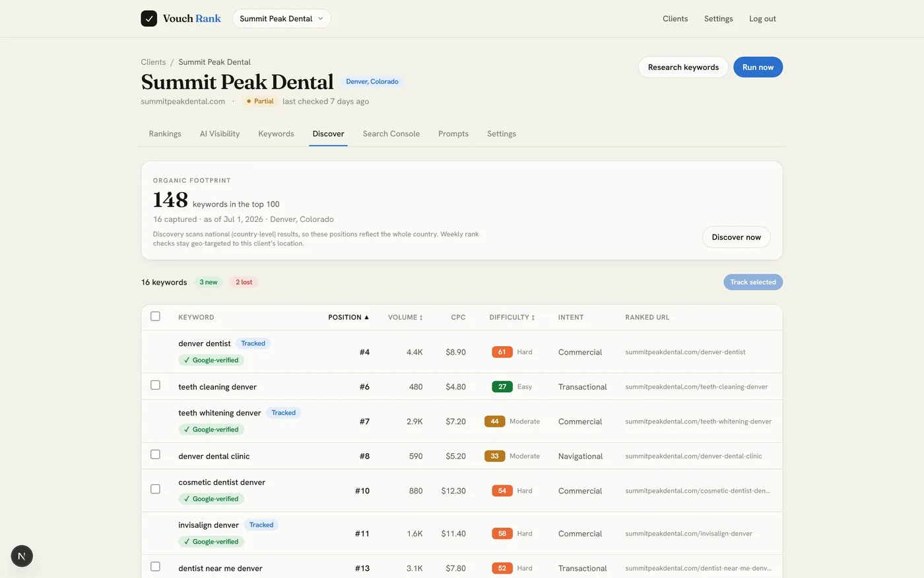Click the Log out link
The height and width of the screenshot is (578, 924).
pos(762,18)
